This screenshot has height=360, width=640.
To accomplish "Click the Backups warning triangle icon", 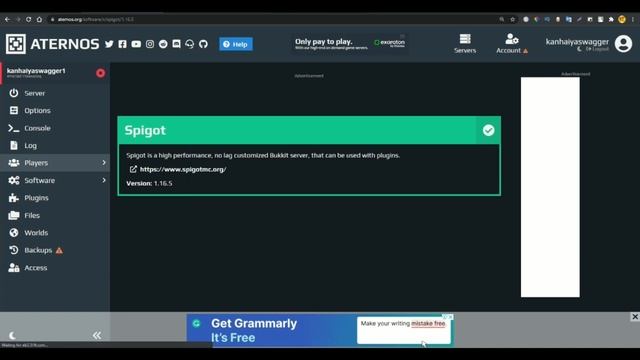I will [59, 251].
